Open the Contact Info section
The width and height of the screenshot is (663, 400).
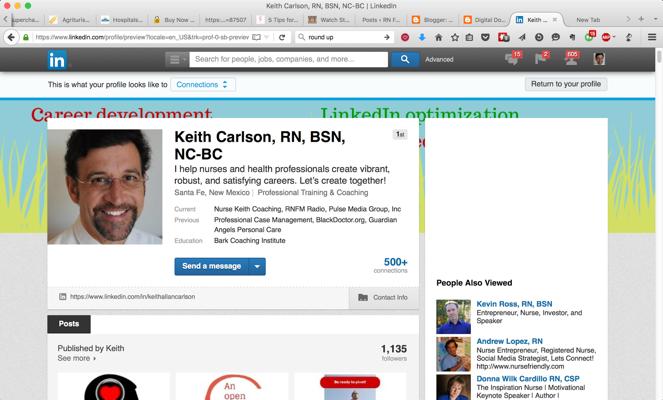click(x=382, y=297)
